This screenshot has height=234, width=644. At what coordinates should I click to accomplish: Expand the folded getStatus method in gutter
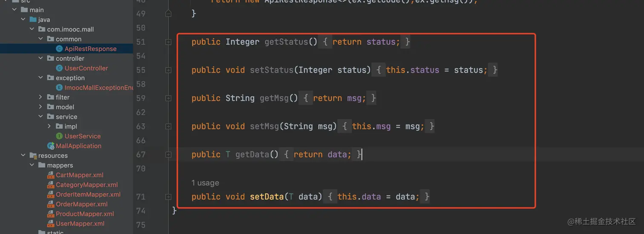[168, 42]
